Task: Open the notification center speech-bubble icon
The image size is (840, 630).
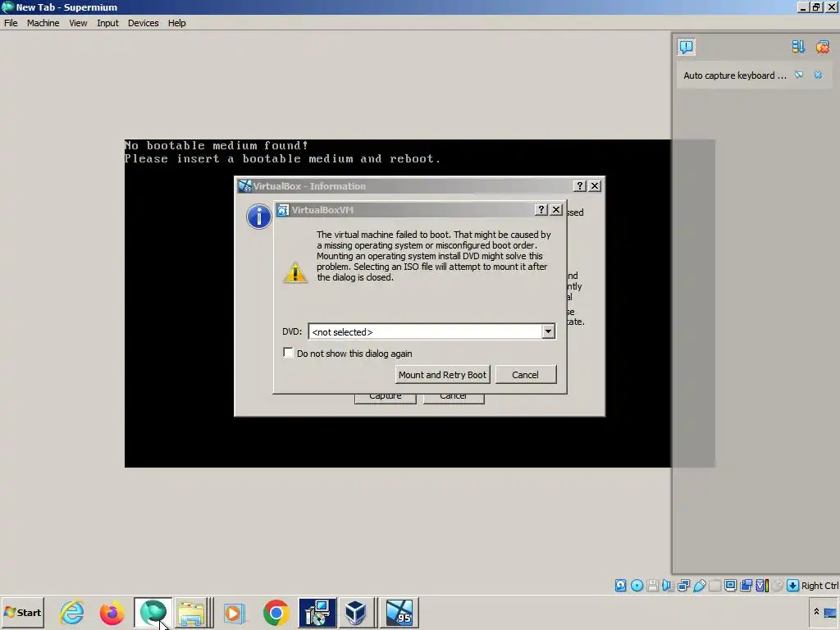Action: pyautogui.click(x=686, y=47)
